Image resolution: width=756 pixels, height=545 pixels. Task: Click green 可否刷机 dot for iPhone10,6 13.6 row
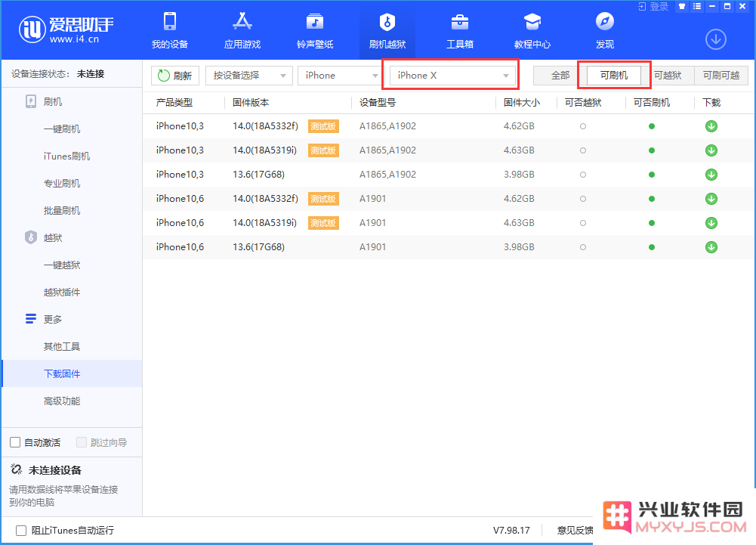point(651,247)
